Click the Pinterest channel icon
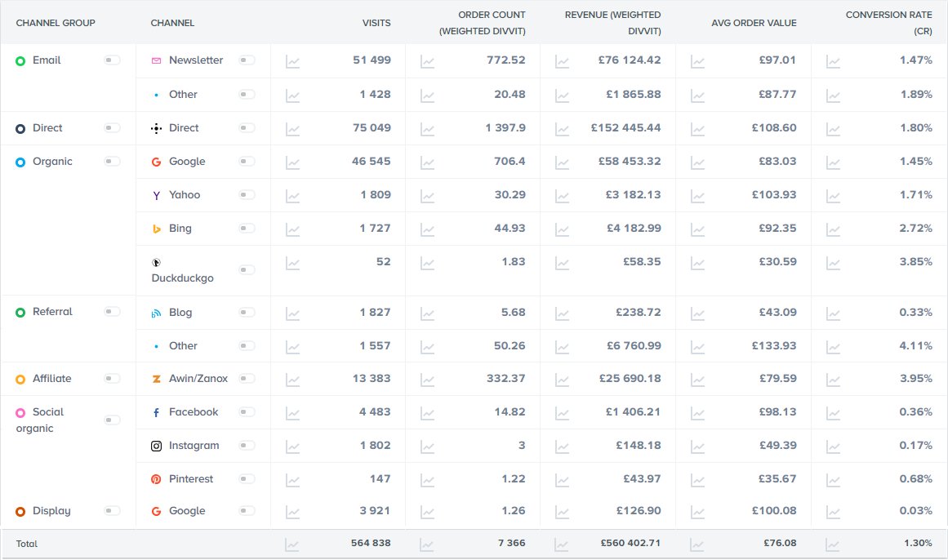Screen dimensions: 948x560 156,479
